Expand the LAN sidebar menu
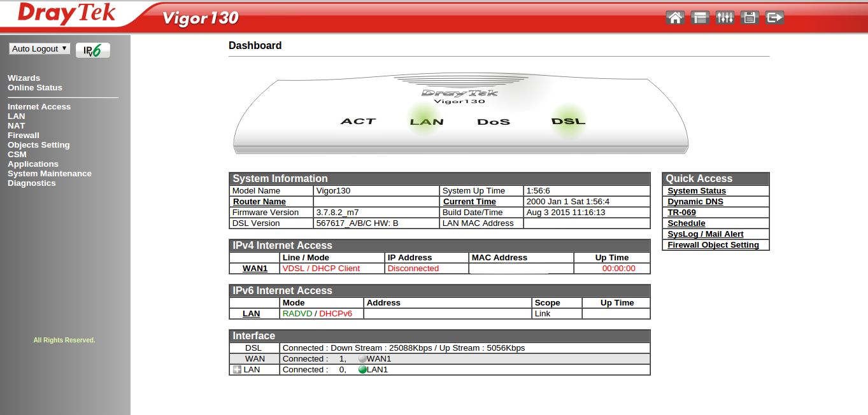This screenshot has height=415, width=868. pyautogui.click(x=17, y=116)
